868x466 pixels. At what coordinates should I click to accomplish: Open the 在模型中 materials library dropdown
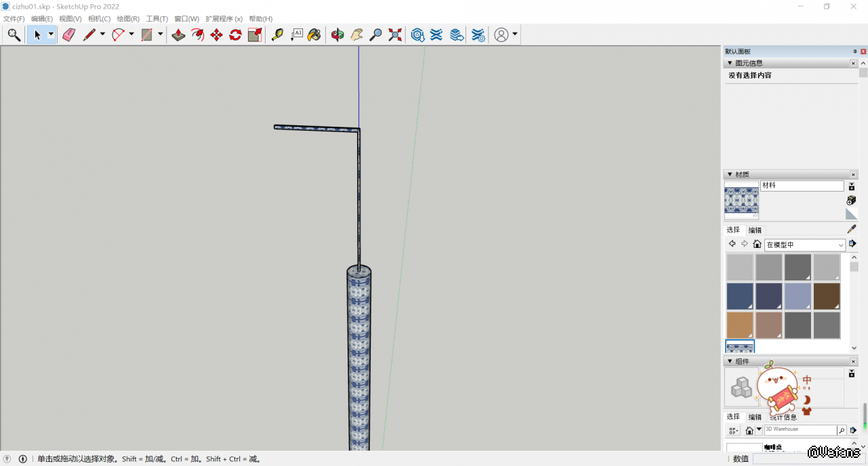click(x=805, y=245)
